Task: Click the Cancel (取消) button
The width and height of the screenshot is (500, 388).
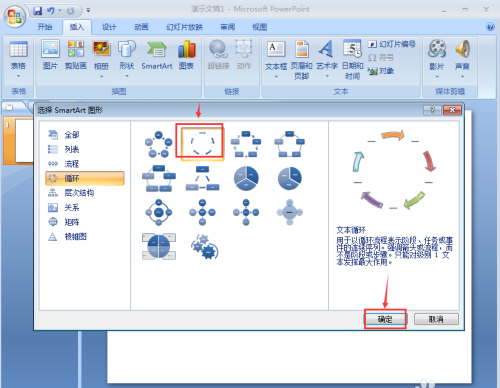Action: (436, 319)
